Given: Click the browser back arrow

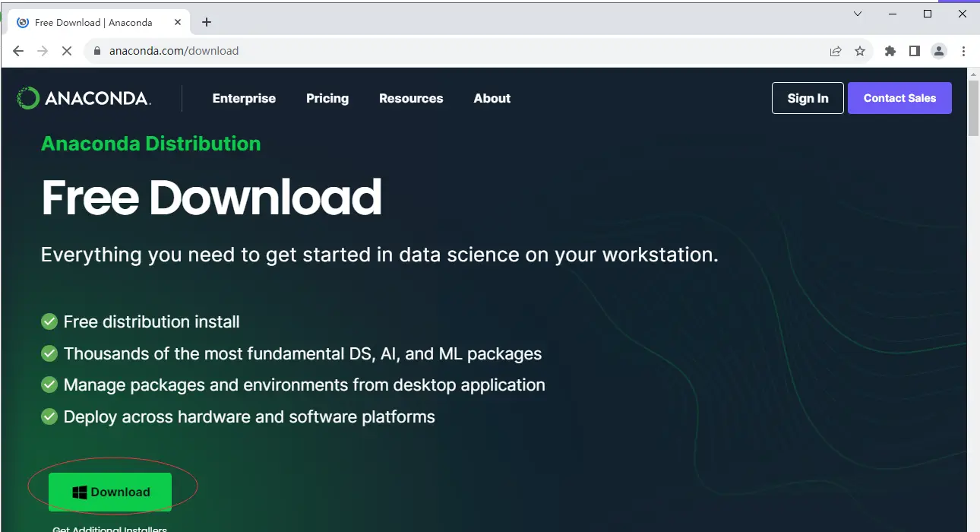Looking at the screenshot, I should click(18, 51).
